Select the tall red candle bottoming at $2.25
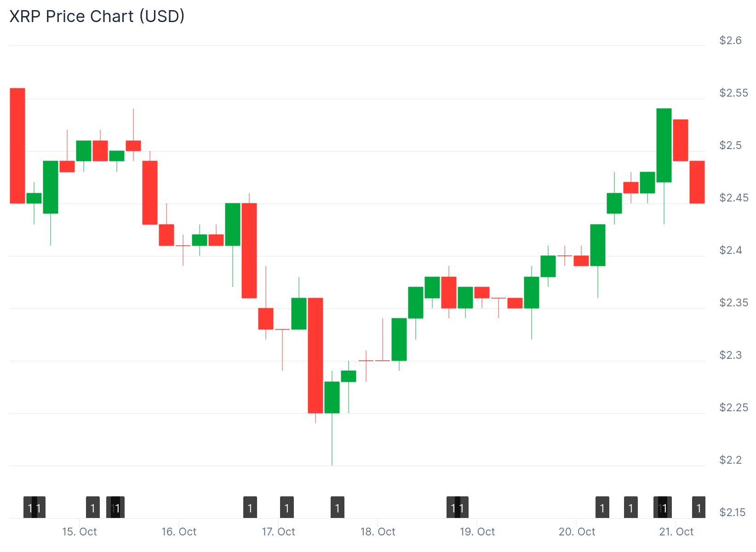The width and height of the screenshot is (756, 552). click(x=315, y=356)
